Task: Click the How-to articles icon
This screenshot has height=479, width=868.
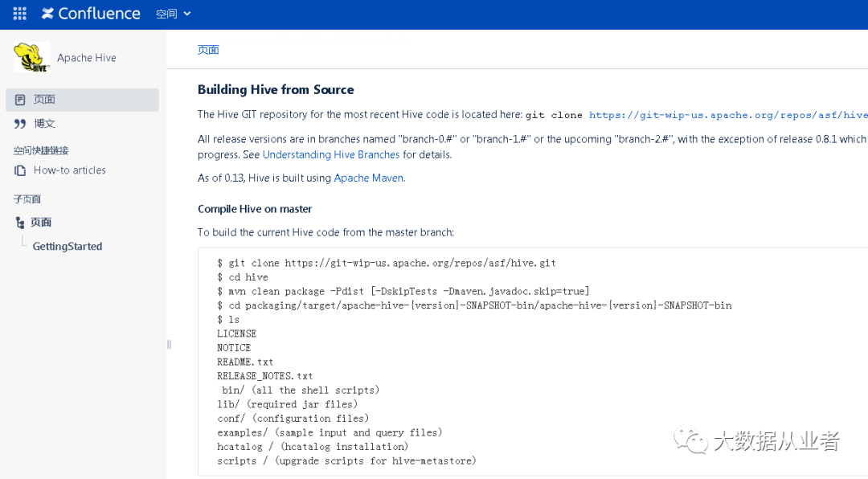Action: pos(20,170)
